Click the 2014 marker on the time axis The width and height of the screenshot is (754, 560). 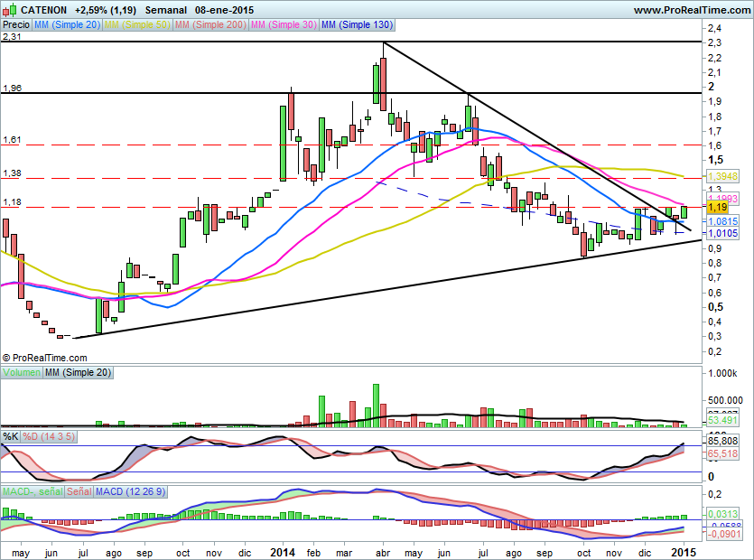point(283,551)
